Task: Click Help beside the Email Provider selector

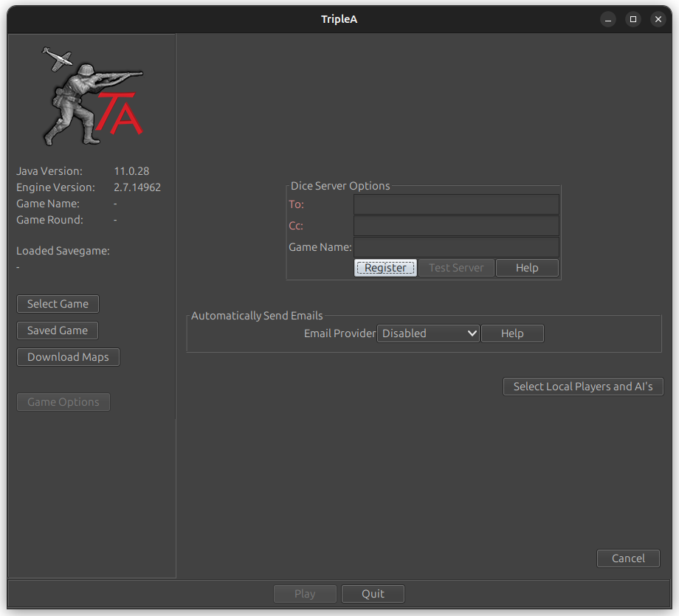Action: 512,333
